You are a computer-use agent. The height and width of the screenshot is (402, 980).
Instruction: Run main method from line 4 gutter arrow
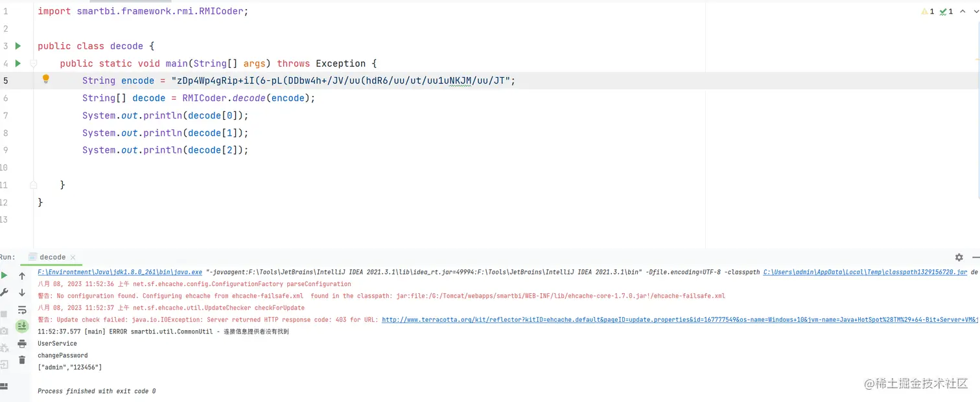point(18,63)
